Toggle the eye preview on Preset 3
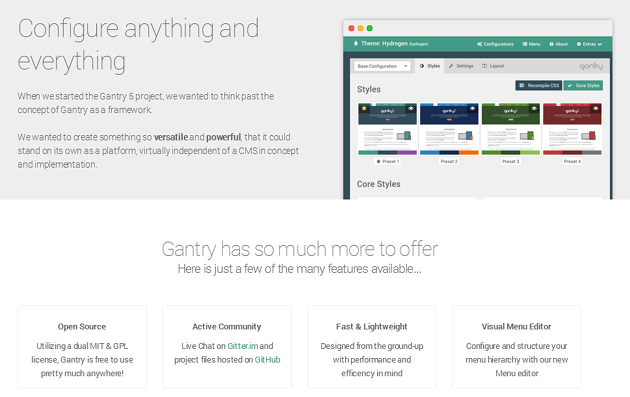Viewport: 630px width, 397px height. click(x=534, y=108)
